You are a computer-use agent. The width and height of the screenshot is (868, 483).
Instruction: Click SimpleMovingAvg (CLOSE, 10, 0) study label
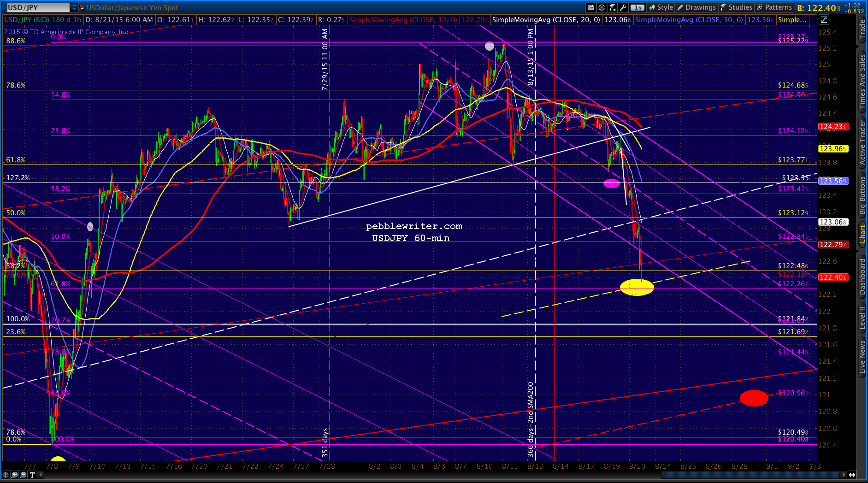point(403,20)
